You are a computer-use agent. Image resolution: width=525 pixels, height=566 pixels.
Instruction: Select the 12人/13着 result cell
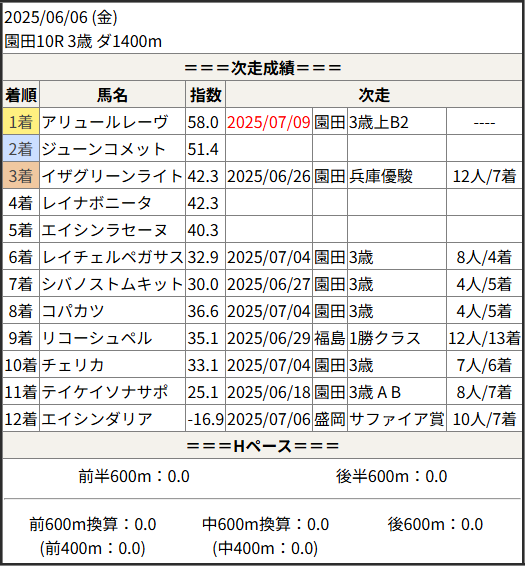coord(484,338)
